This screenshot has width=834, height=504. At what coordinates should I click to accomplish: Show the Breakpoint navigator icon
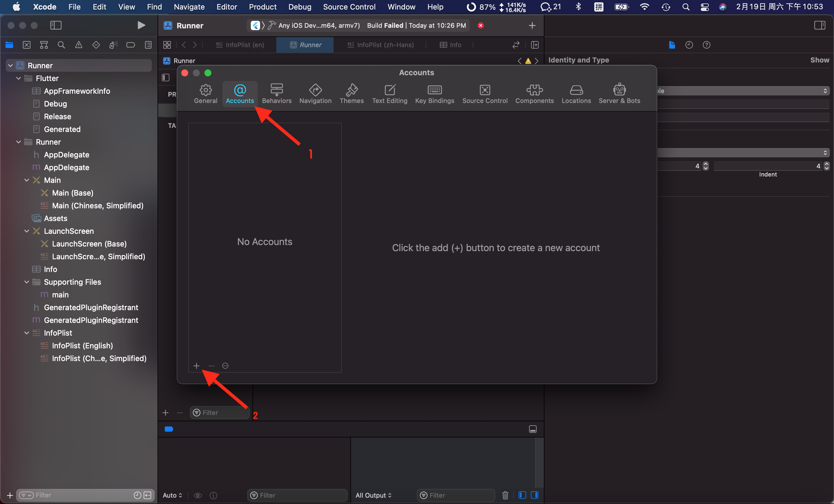(x=131, y=45)
